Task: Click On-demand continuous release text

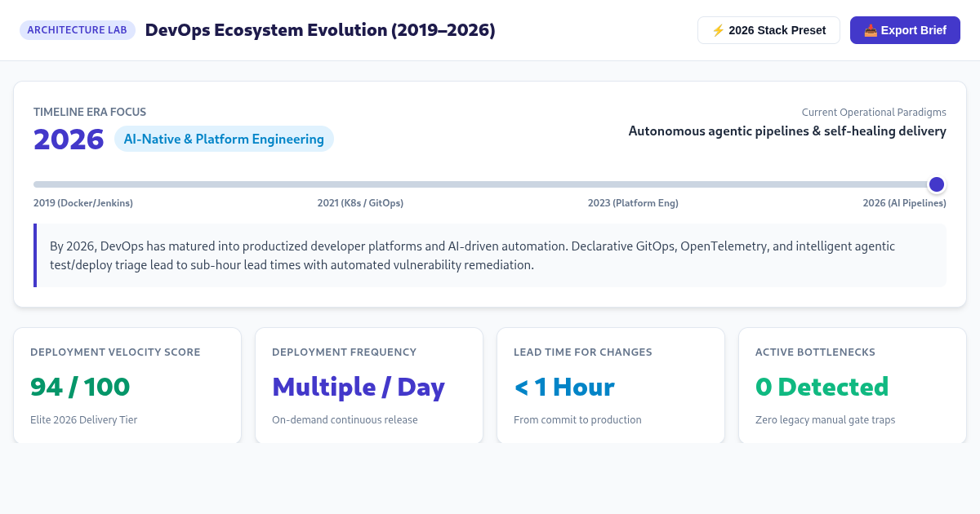Action: click(345, 420)
